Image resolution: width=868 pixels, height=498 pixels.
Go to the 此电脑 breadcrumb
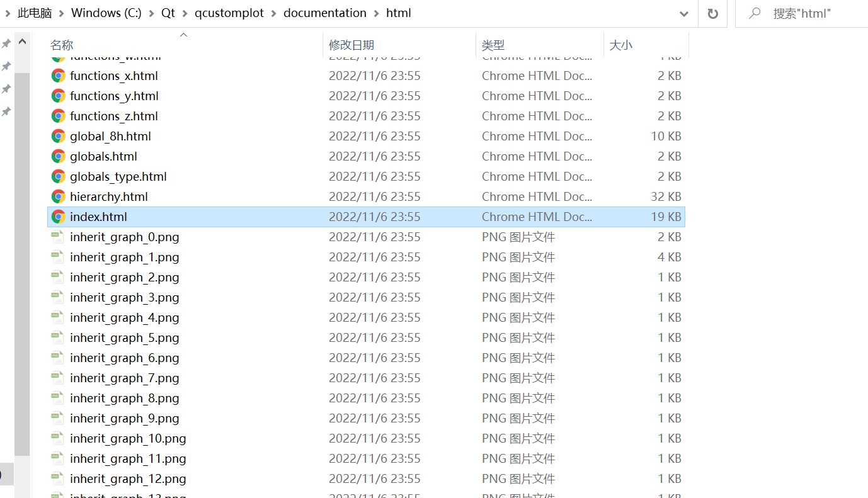coord(35,13)
